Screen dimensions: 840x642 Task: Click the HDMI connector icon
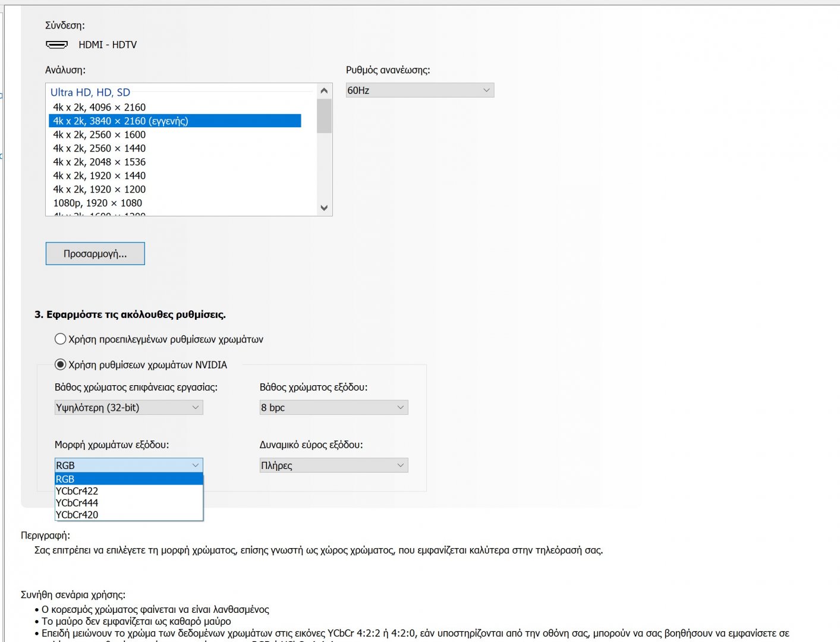(x=57, y=45)
